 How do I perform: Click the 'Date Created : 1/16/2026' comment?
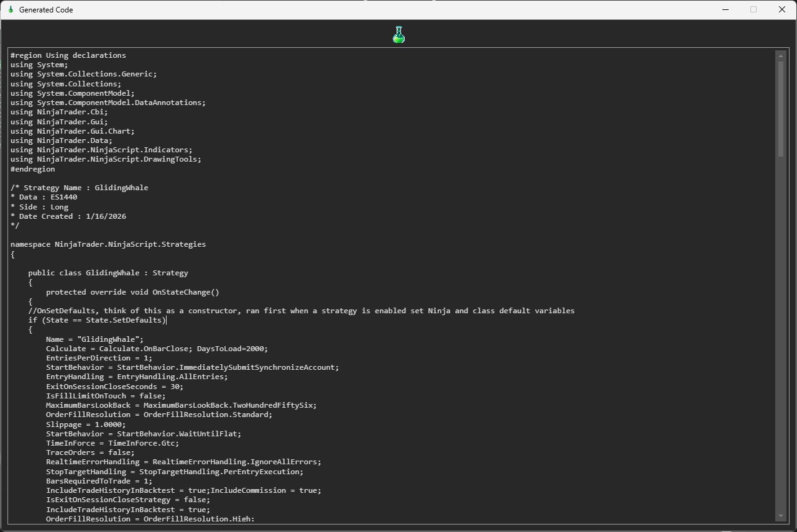click(68, 216)
